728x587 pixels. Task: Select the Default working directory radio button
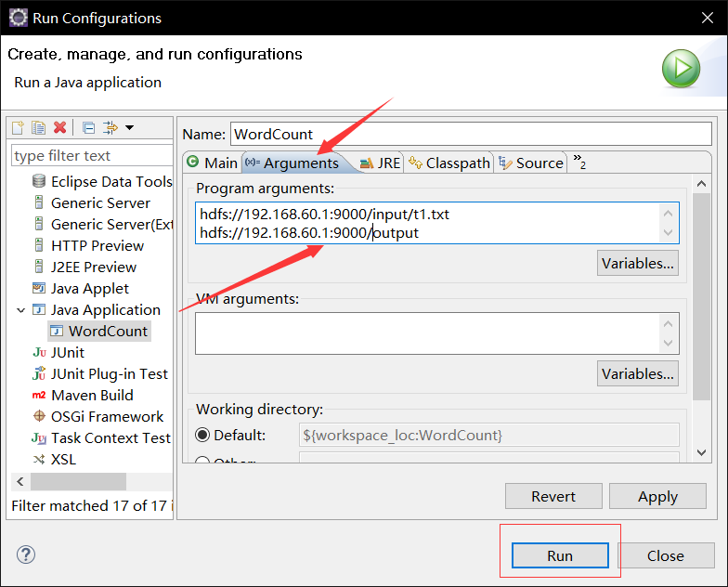point(202,435)
